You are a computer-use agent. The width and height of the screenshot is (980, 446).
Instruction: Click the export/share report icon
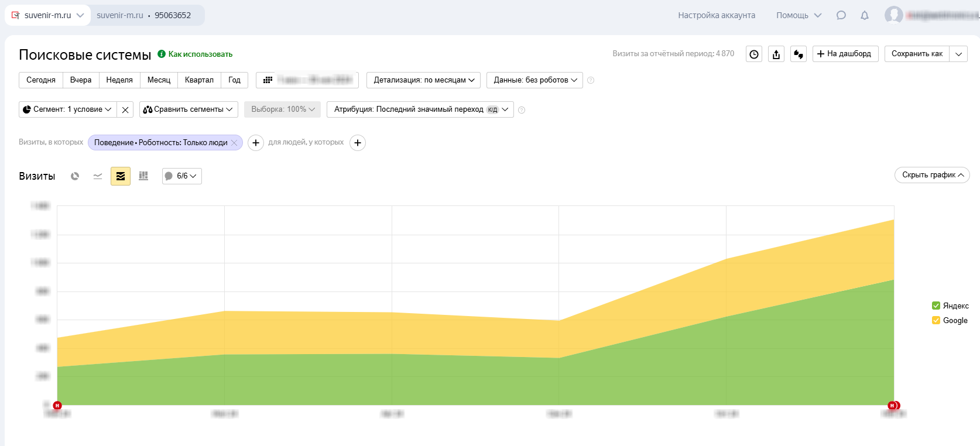click(776, 54)
